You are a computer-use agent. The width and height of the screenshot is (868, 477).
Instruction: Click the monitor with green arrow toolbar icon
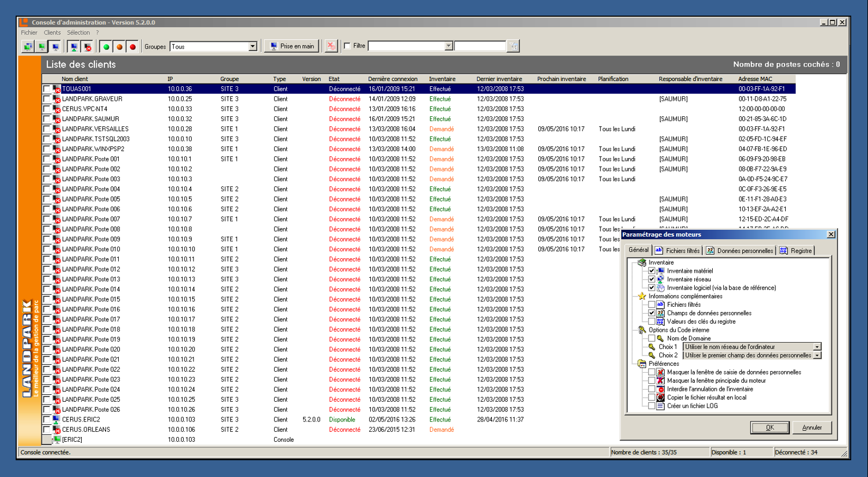74,47
